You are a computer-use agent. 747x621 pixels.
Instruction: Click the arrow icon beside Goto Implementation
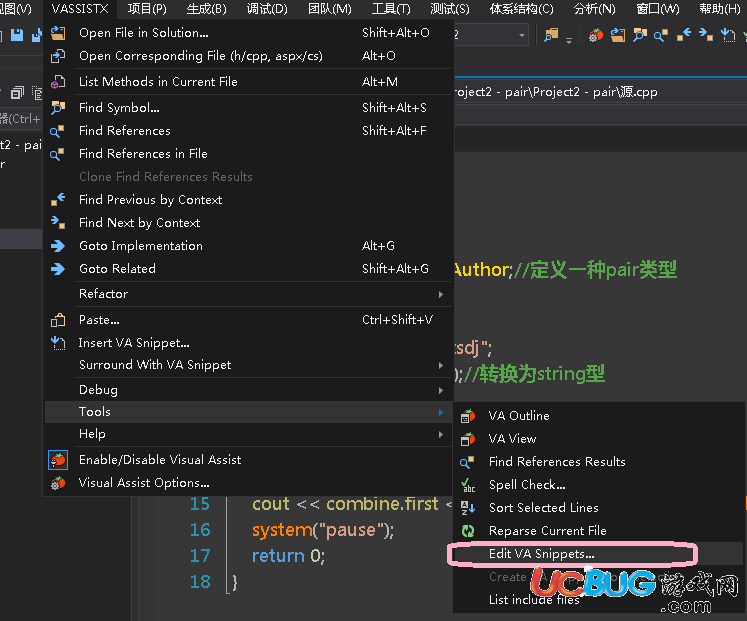click(58, 246)
